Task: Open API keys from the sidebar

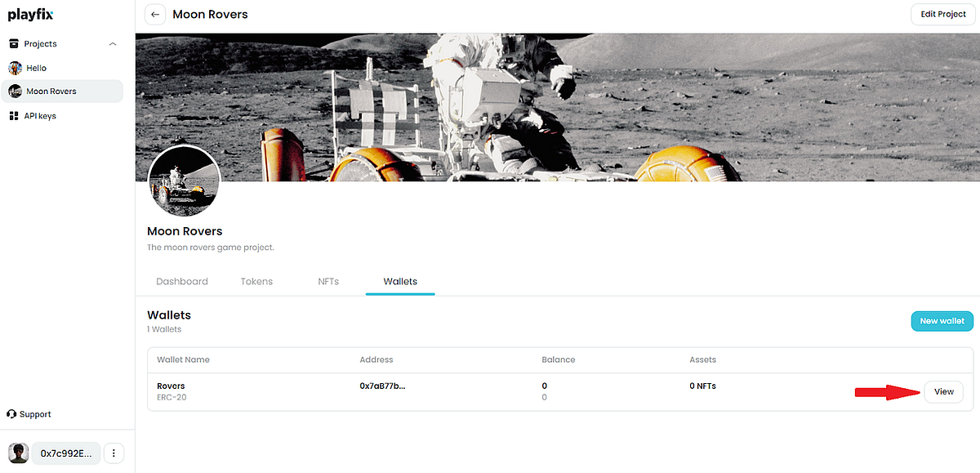Action: coord(37,115)
